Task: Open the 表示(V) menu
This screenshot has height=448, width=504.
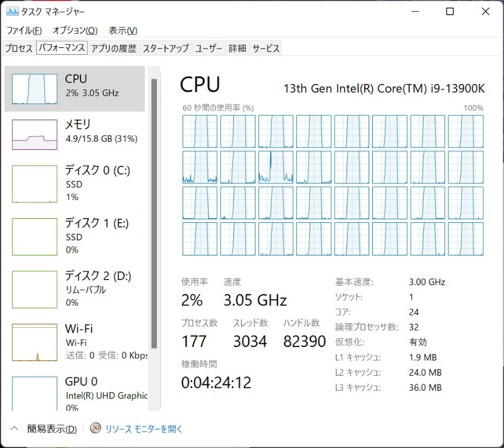Action: [123, 30]
